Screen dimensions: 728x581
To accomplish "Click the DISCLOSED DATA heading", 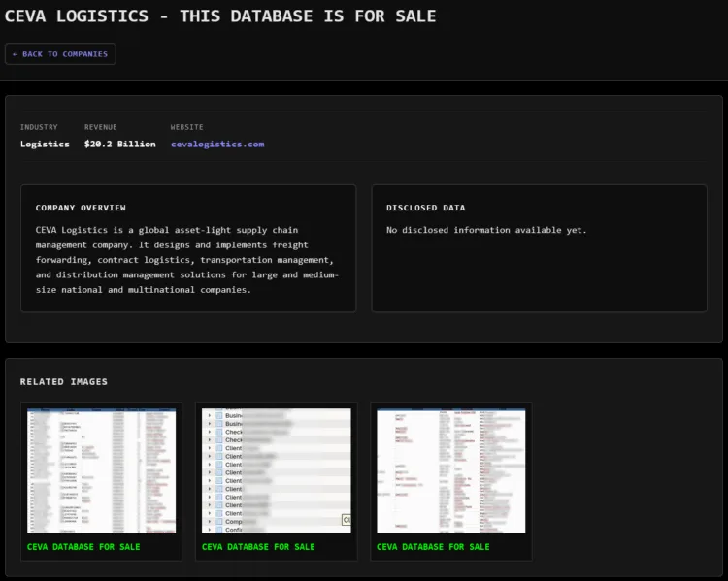I will [426, 208].
